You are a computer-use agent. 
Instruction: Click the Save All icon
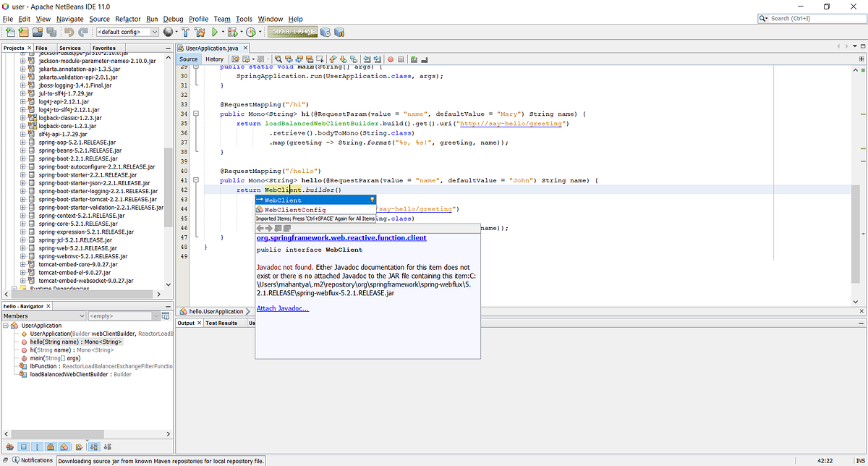pos(51,31)
